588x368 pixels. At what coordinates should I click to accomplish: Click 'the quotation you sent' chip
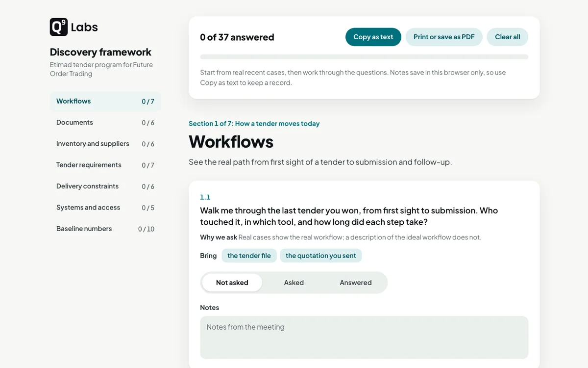click(321, 256)
